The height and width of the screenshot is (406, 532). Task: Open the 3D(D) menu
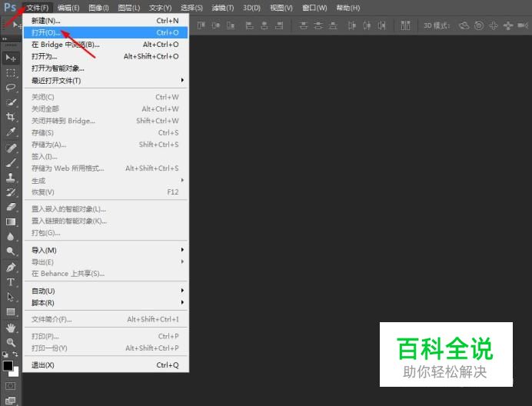(251, 8)
